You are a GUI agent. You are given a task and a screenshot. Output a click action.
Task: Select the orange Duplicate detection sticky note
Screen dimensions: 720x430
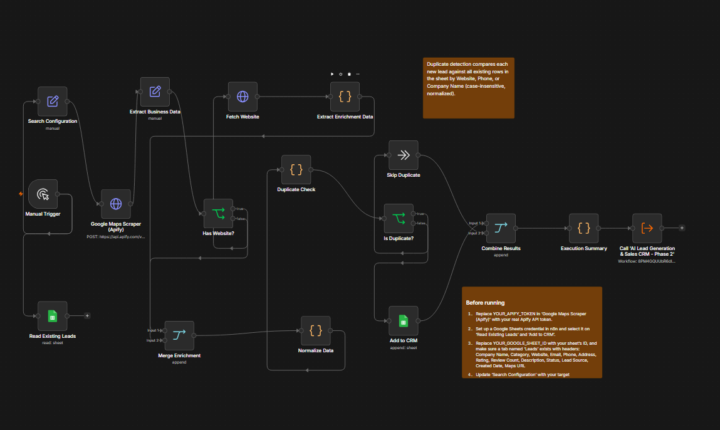[468, 88]
